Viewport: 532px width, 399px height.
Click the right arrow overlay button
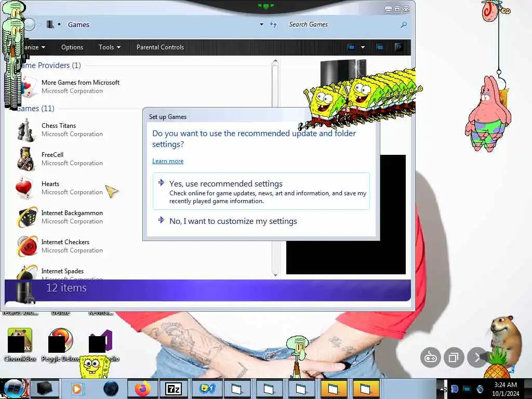[477, 357]
